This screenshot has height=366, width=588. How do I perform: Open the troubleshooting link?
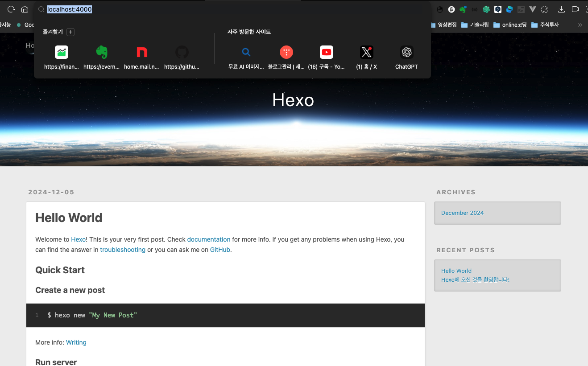123,250
